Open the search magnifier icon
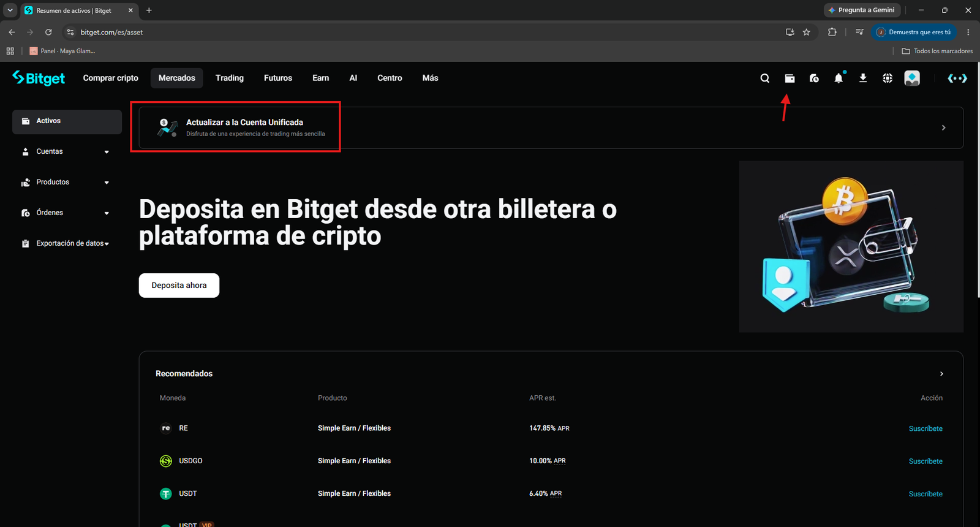Image resolution: width=980 pixels, height=527 pixels. (765, 78)
